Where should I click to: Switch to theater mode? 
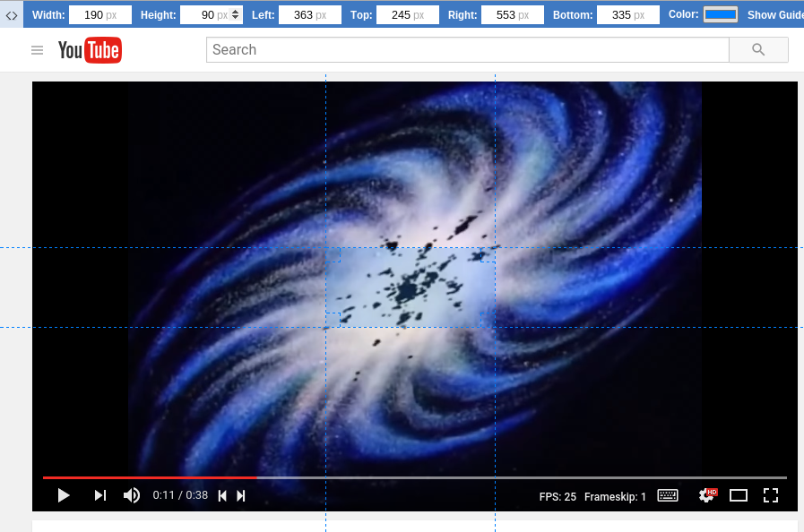coord(739,495)
